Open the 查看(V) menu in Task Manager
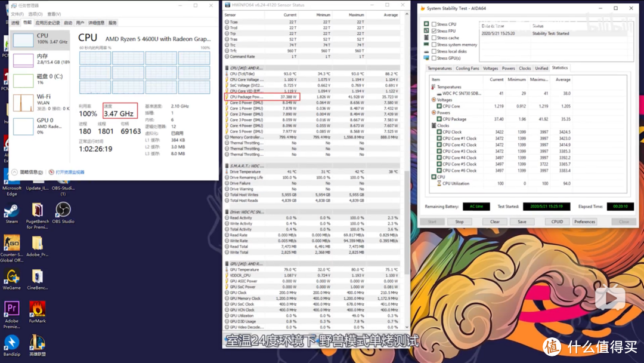Viewport: 644px width, 363px height. (54, 14)
